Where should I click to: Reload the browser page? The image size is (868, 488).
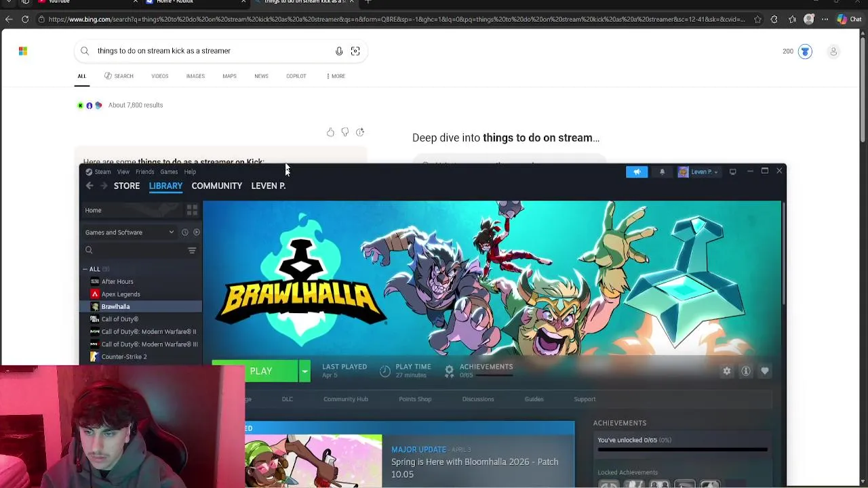click(x=25, y=19)
